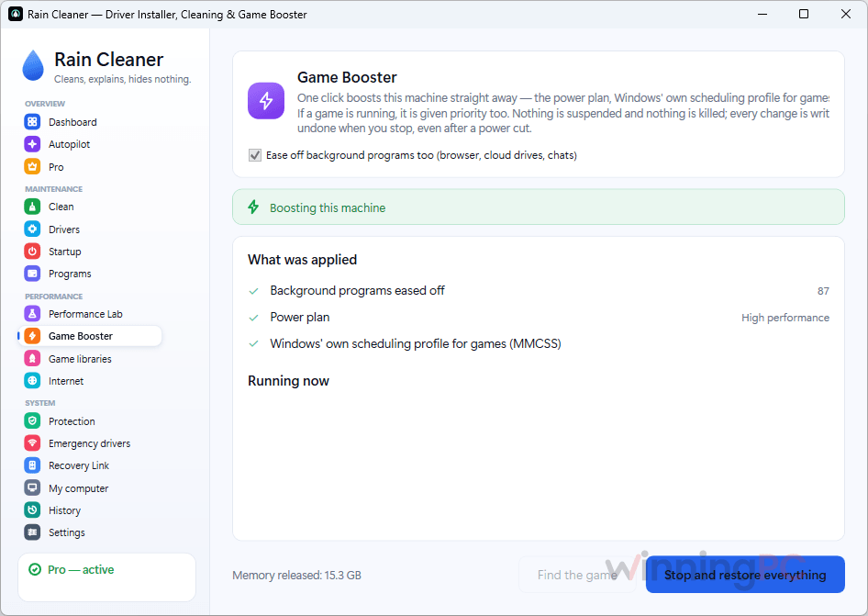Click Stop and restore everything
This screenshot has width=868, height=616.
pyautogui.click(x=745, y=575)
